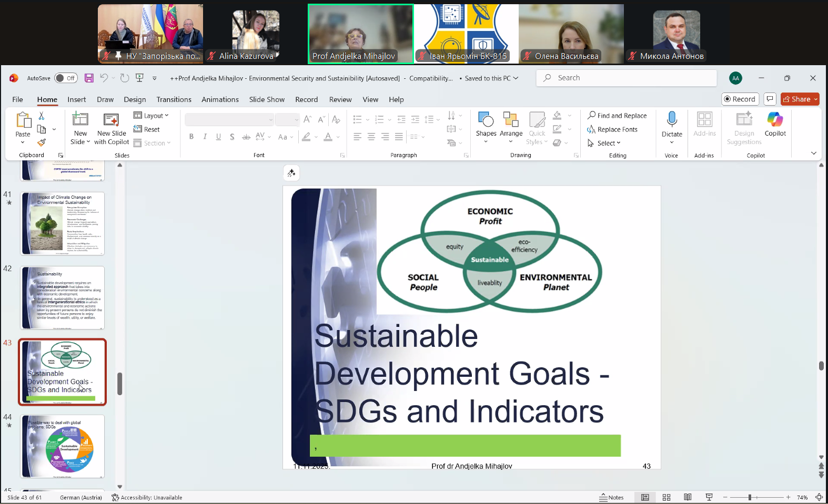
Task: Click the Share button
Action: click(797, 99)
